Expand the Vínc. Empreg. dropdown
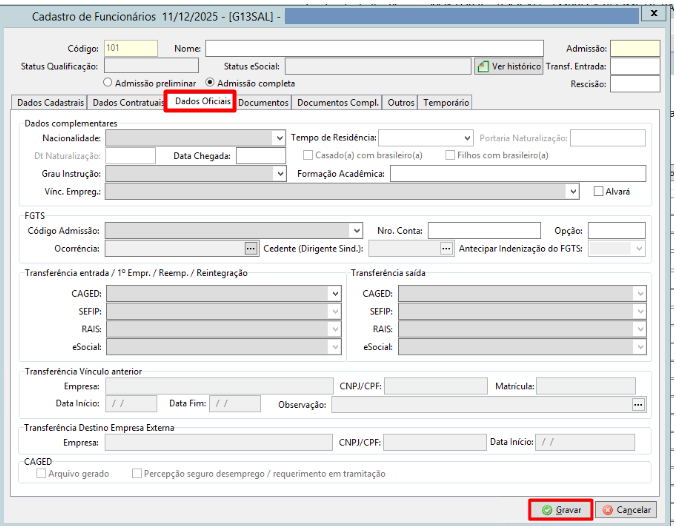676x526 pixels. 573,191
